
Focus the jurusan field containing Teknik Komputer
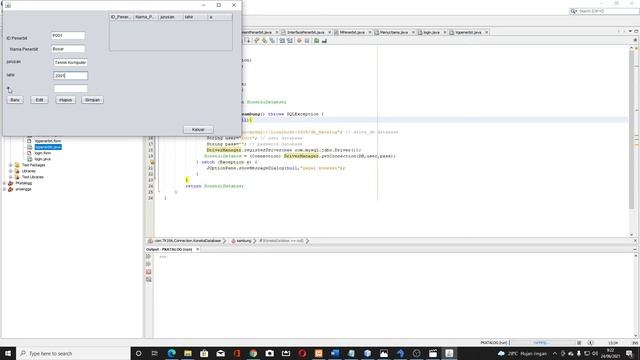[70, 62]
